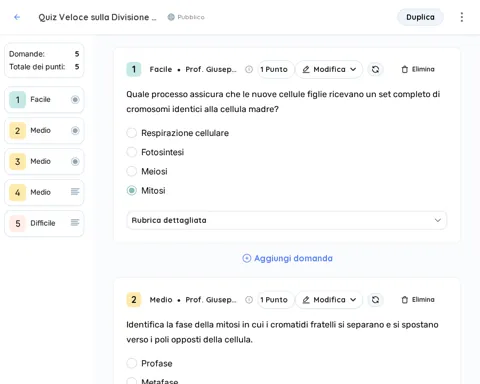
Task: Click the Pubblico visibility label
Action: point(191,17)
